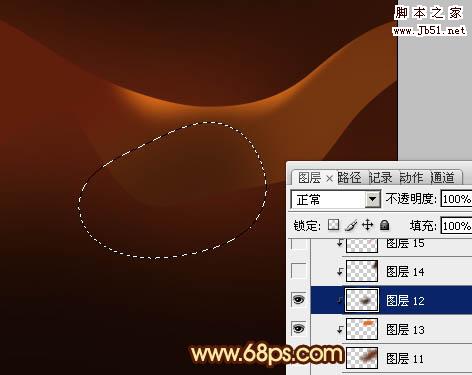Show 图层 14 via its visibility box
This screenshot has height=375, width=472.
point(298,271)
